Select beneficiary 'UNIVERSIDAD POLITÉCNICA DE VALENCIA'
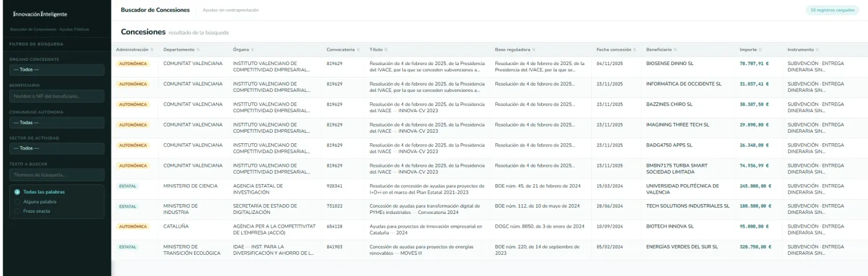Image resolution: width=868 pixels, height=276 pixels. click(x=683, y=189)
